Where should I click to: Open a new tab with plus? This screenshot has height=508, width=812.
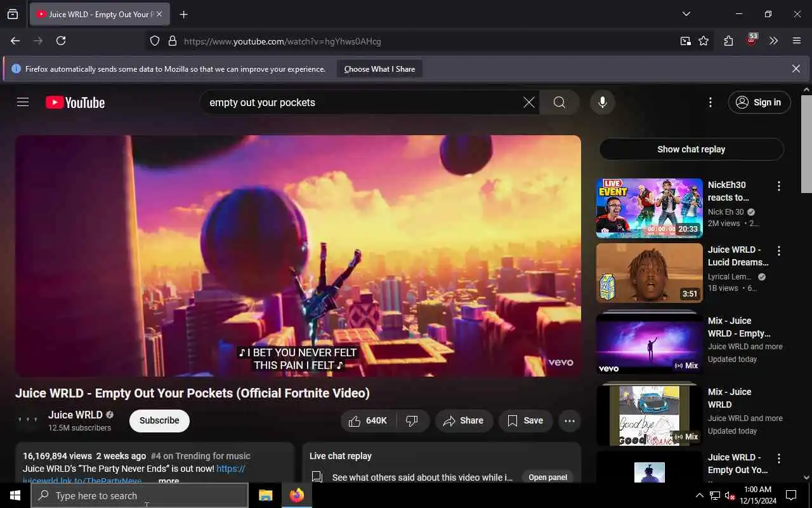[x=183, y=14]
